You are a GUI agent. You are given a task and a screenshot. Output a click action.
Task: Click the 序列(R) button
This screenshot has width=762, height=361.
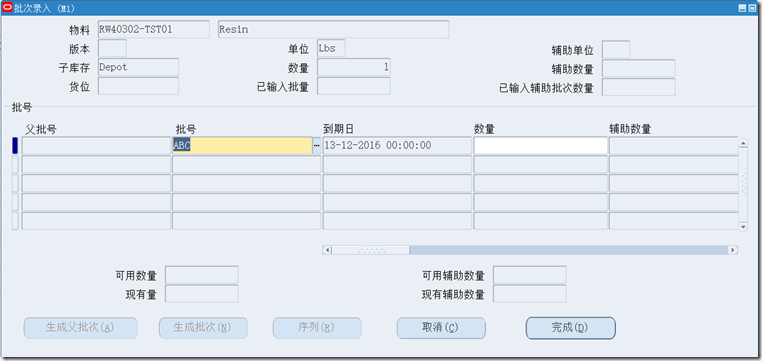tap(317, 328)
